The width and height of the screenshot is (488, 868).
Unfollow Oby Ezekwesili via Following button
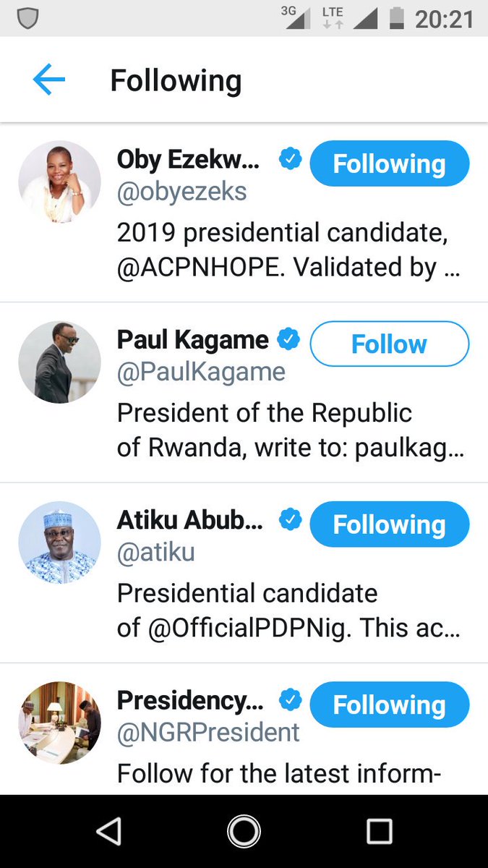390,163
